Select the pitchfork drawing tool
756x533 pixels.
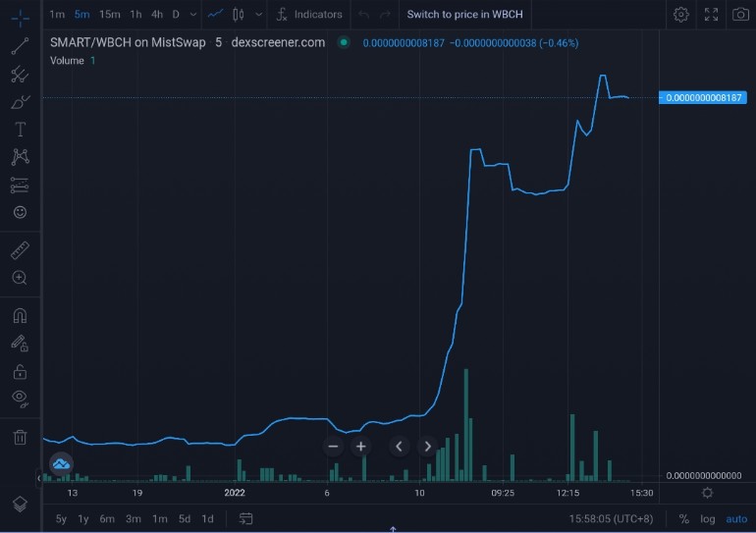[x=21, y=75]
